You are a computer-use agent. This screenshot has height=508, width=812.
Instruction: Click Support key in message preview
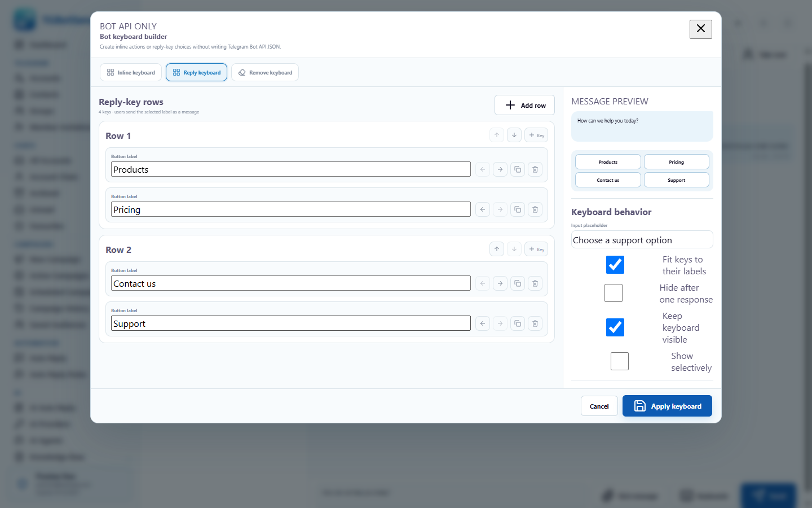677,180
